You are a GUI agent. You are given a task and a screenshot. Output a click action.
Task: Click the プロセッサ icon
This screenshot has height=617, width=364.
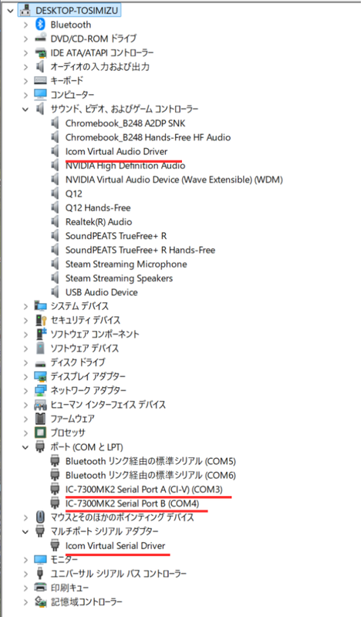pyautogui.click(x=40, y=433)
